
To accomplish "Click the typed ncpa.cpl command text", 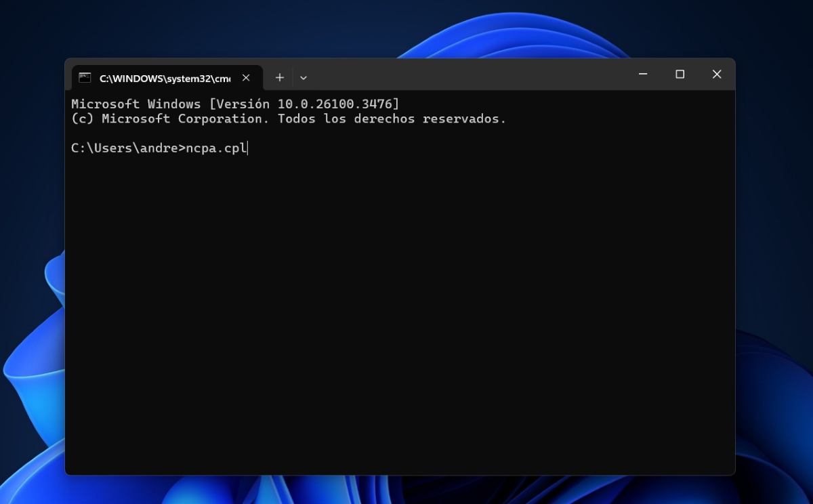I will [216, 148].
